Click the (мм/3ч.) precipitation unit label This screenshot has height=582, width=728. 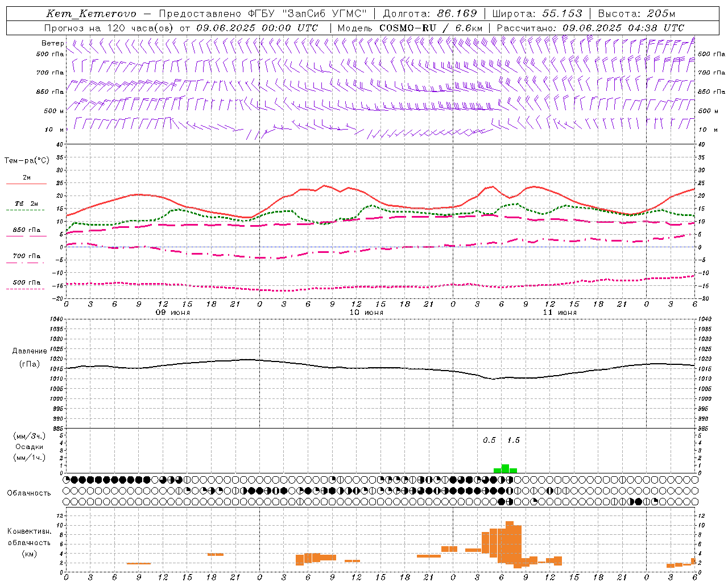point(30,436)
